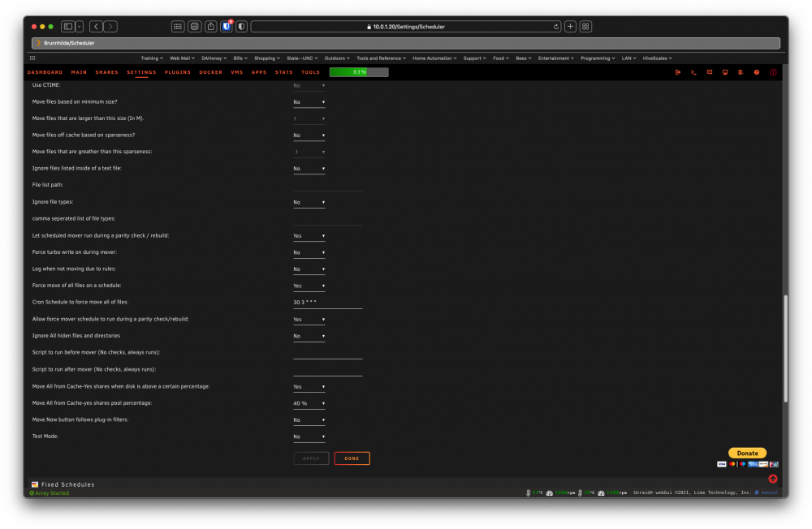Go forward with the Safari forward arrow

110,27
